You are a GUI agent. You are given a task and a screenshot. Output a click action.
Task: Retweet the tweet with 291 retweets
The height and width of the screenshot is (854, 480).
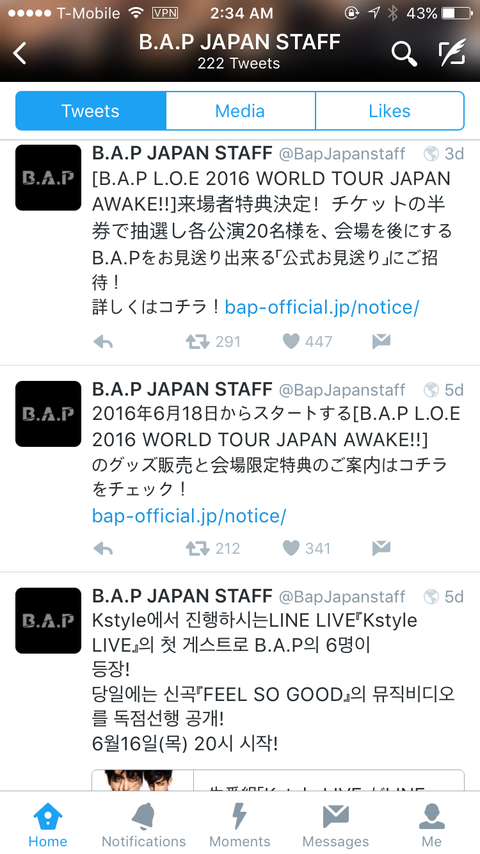coord(197,341)
